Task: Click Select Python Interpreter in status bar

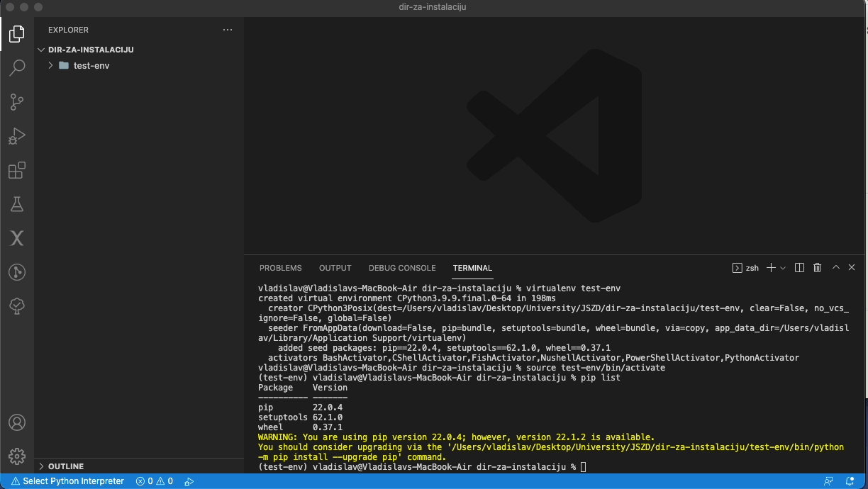Action: click(x=67, y=481)
